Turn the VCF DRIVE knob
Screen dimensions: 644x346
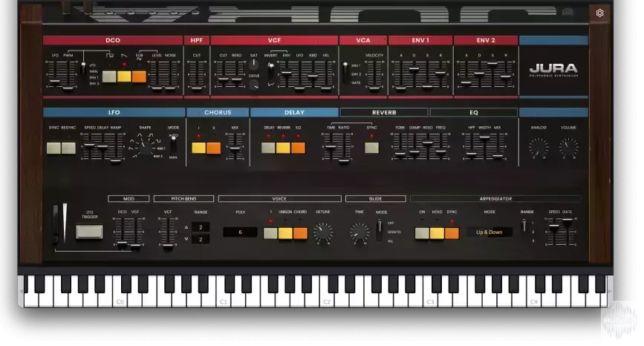point(254,85)
